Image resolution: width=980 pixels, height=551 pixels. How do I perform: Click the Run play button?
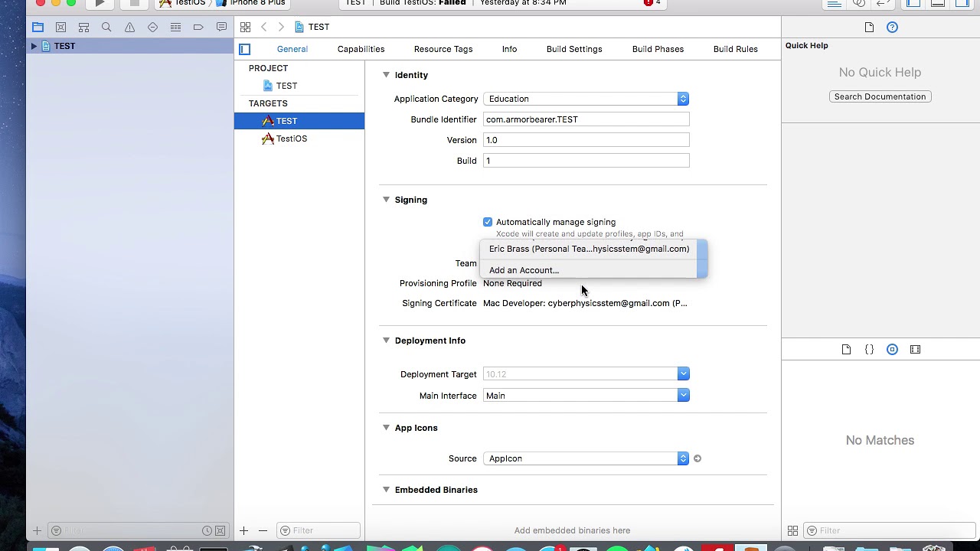pyautogui.click(x=100, y=3)
